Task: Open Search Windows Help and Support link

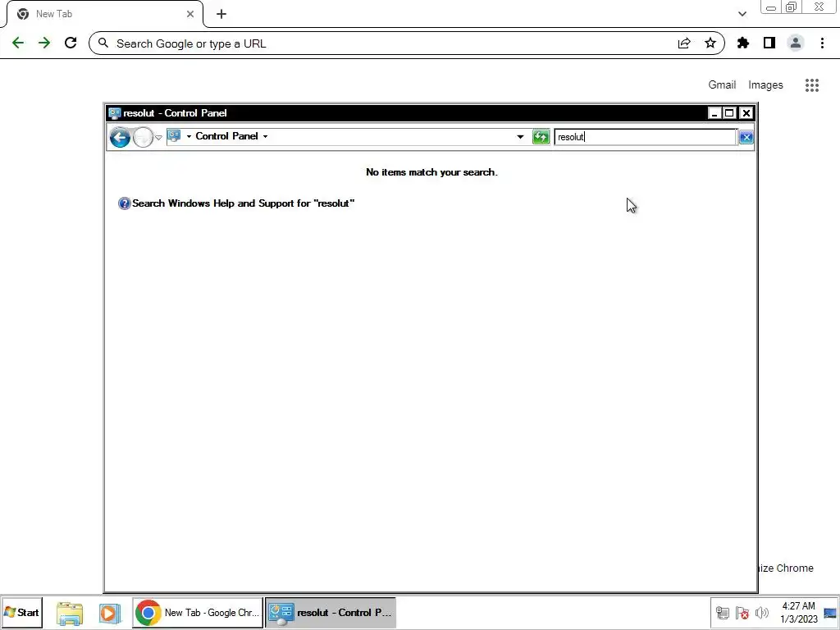Action: (243, 203)
